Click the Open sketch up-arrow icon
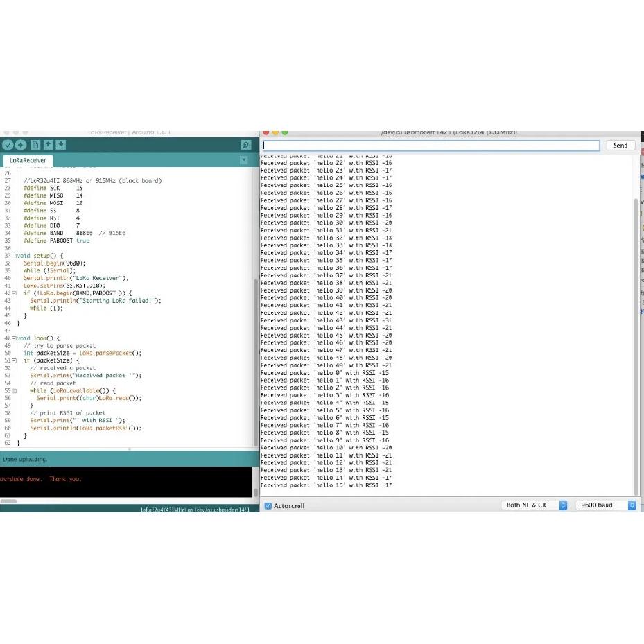 pos(48,145)
